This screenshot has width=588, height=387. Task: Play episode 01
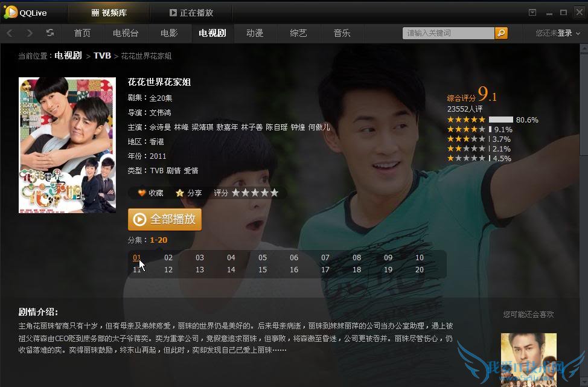136,258
